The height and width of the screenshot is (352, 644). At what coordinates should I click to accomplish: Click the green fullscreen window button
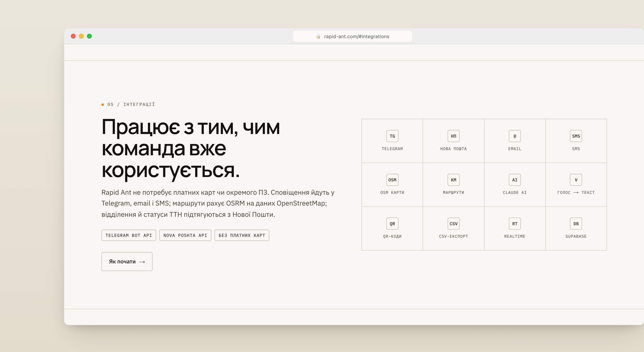pos(89,36)
